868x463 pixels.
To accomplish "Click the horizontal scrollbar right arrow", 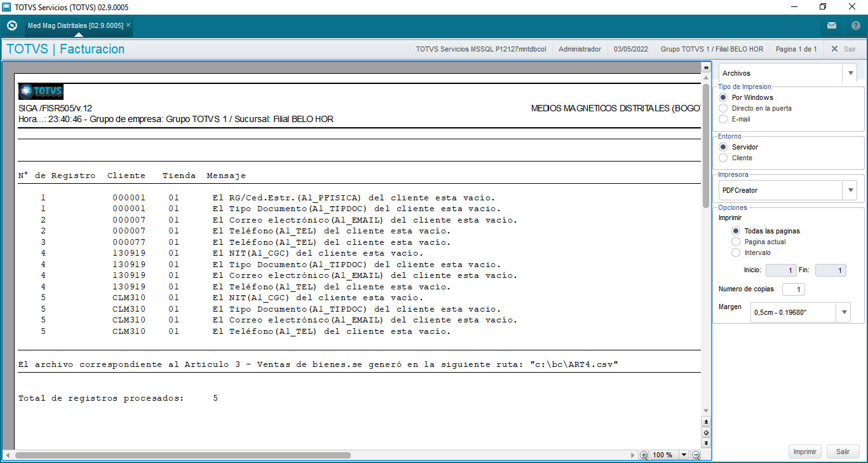I will tap(632, 455).
